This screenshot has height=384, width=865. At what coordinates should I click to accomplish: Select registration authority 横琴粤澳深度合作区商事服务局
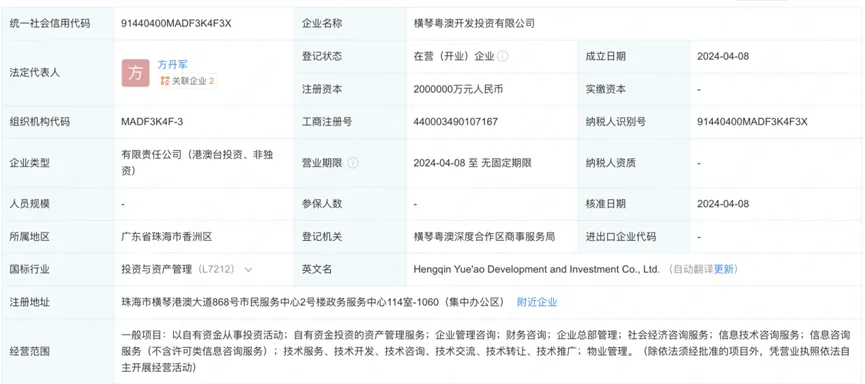click(x=484, y=237)
